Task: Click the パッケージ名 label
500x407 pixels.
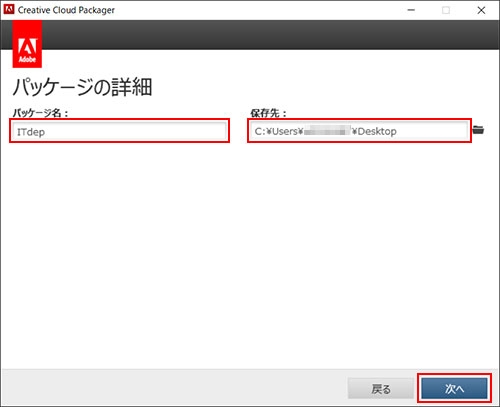Action: 40,113
